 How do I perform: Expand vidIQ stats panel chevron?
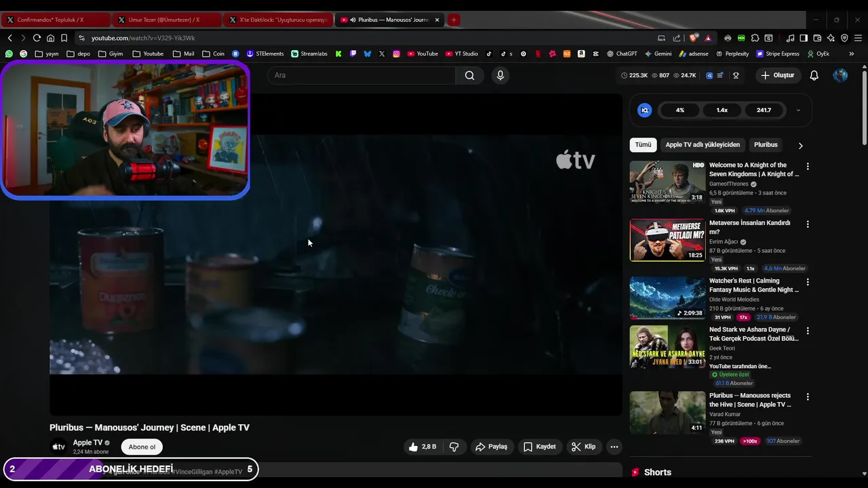pyautogui.click(x=798, y=110)
